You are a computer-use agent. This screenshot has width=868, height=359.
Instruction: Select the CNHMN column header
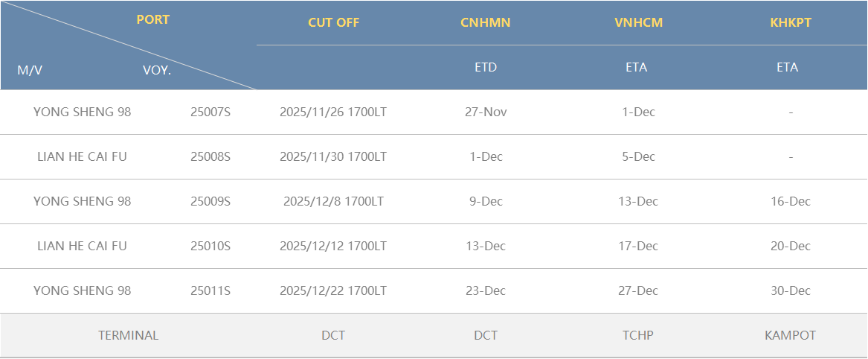click(485, 22)
